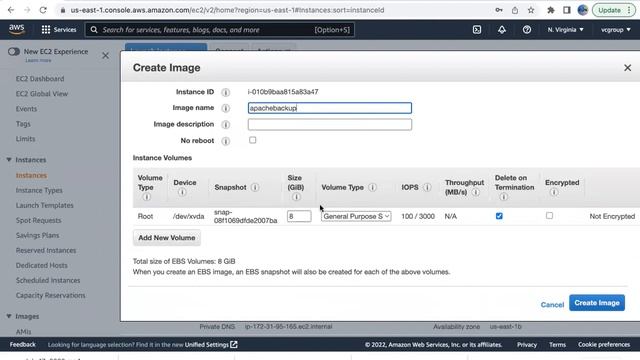Click info icon beside IOPS header
This screenshot has height=360, width=640.
(427, 187)
